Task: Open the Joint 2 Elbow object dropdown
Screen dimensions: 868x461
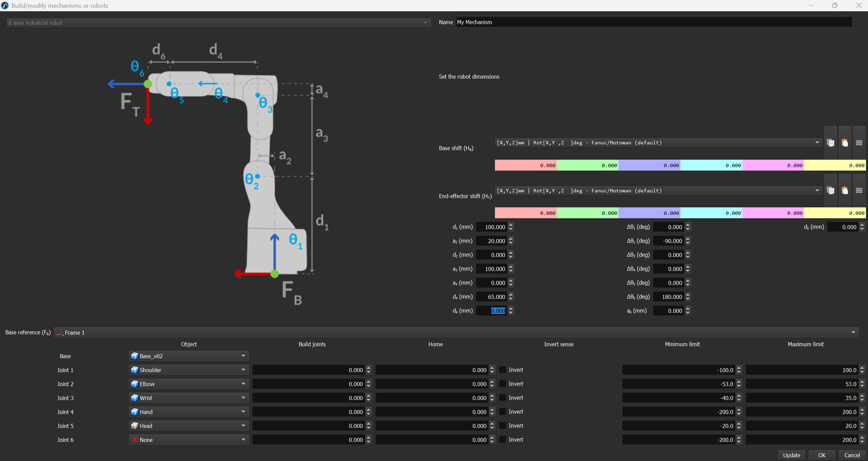Action: pyautogui.click(x=243, y=384)
